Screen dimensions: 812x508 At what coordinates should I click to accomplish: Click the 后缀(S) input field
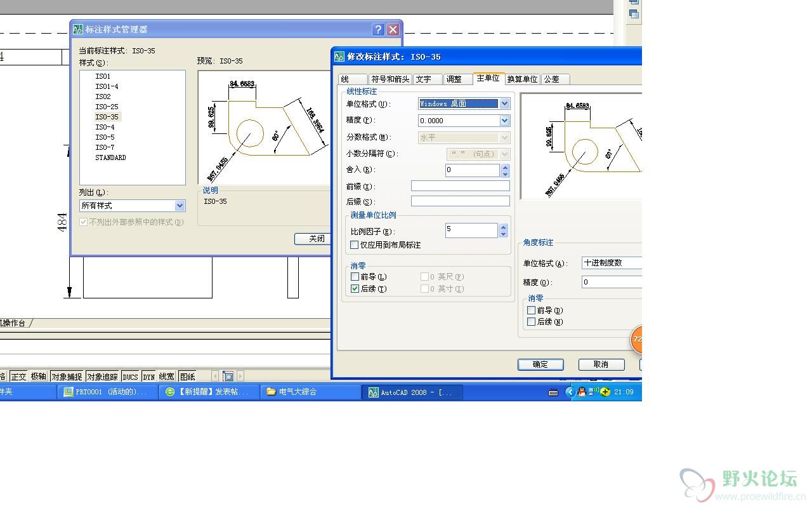tap(461, 201)
